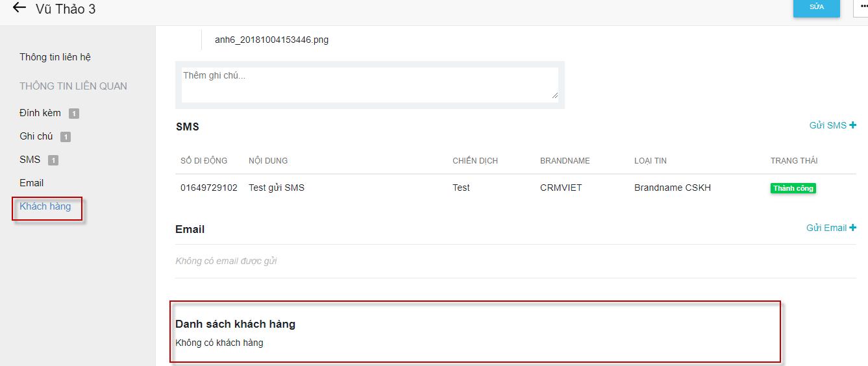The height and width of the screenshot is (366, 868).
Task: Click the count badge beside Đính kèm
Action: [x=74, y=114]
